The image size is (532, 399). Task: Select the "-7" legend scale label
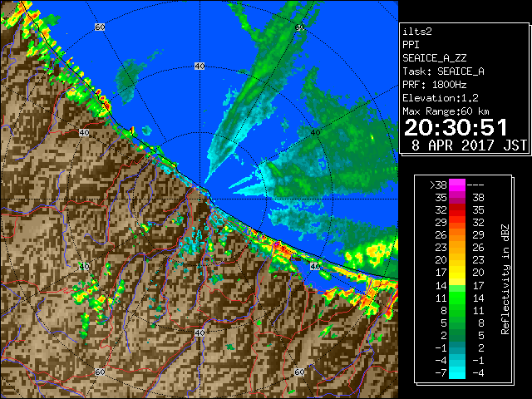[441, 373]
